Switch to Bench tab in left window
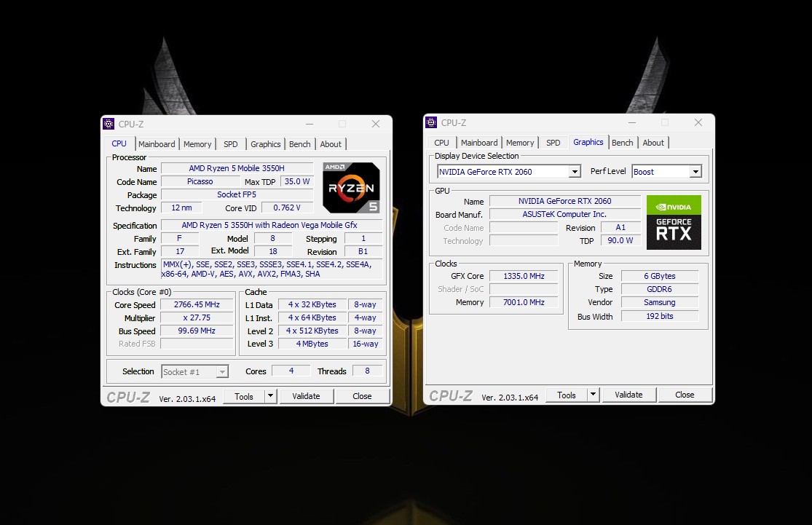Image resolution: width=812 pixels, height=525 pixels. tap(300, 144)
